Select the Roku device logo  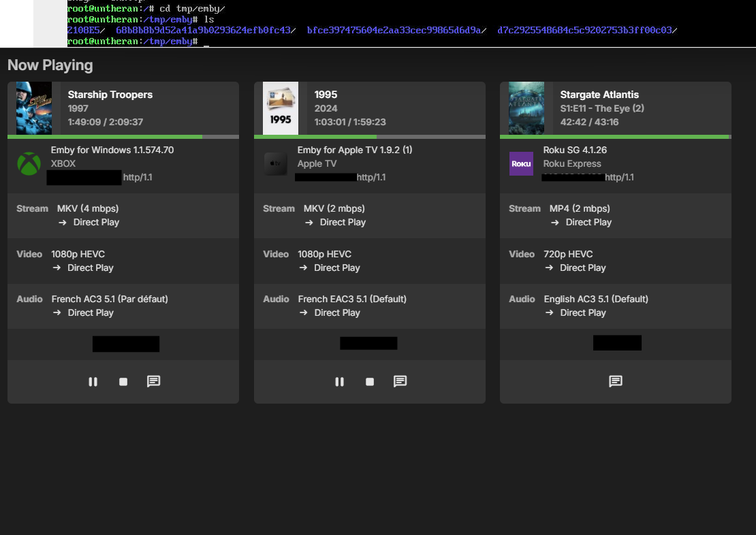[521, 163]
